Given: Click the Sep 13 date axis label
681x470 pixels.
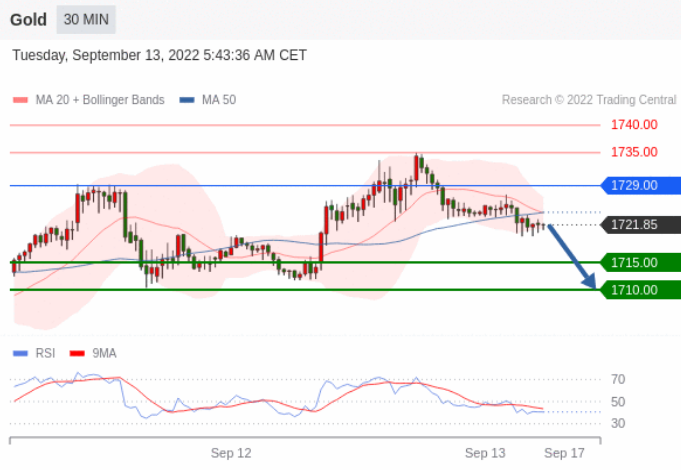Looking at the screenshot, I should (485, 453).
